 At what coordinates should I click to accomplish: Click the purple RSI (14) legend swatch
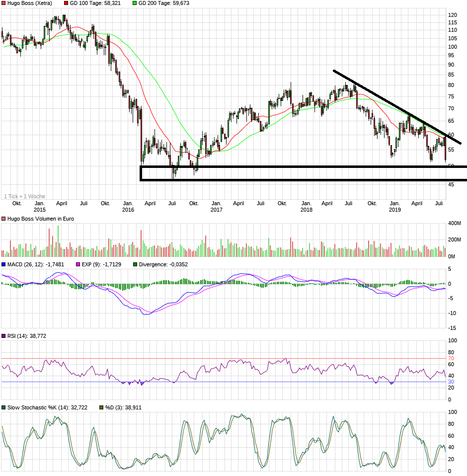[3, 336]
